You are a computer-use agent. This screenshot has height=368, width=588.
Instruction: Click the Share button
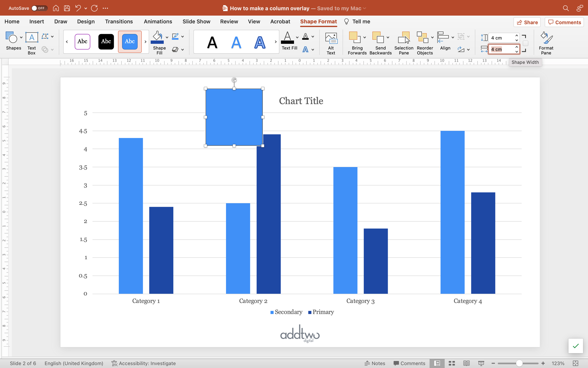pos(527,22)
